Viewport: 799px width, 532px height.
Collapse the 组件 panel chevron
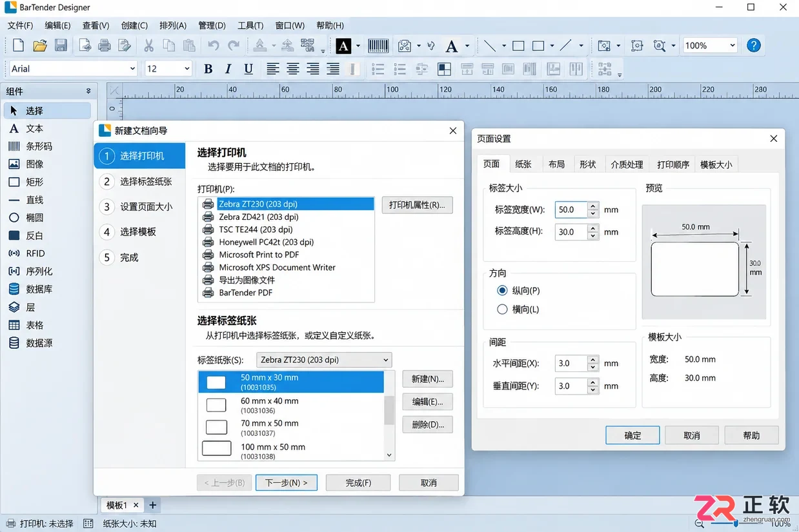[x=88, y=91]
